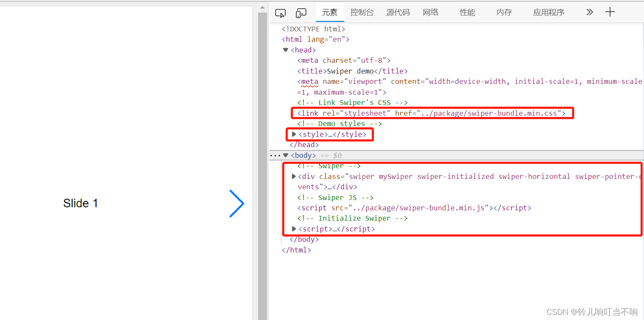
Task: Select the Swiper JS comment line
Action: [x=335, y=197]
